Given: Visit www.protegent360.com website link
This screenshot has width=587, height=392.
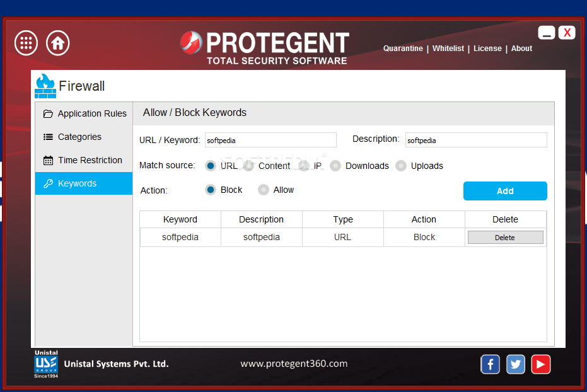Looking at the screenshot, I should (294, 364).
